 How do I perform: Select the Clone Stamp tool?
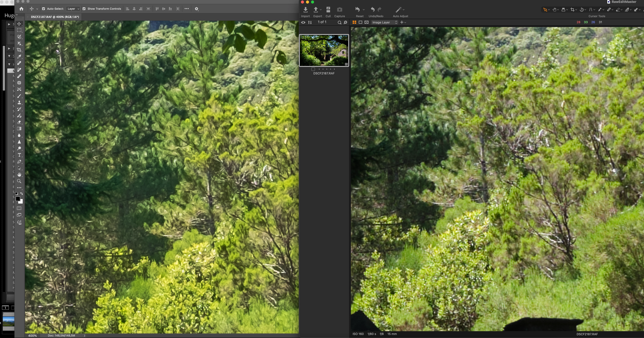coord(19,103)
